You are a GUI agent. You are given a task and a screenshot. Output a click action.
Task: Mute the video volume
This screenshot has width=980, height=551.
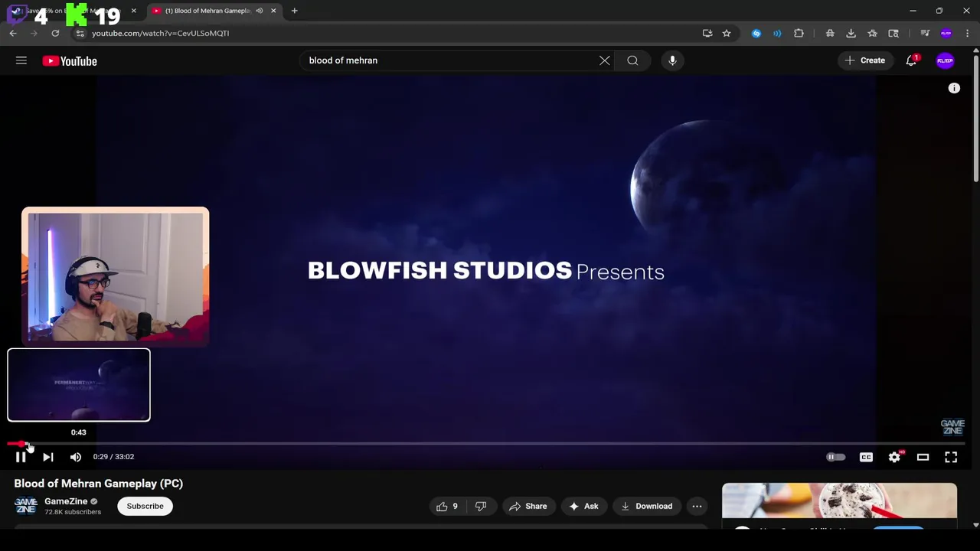coord(76,457)
